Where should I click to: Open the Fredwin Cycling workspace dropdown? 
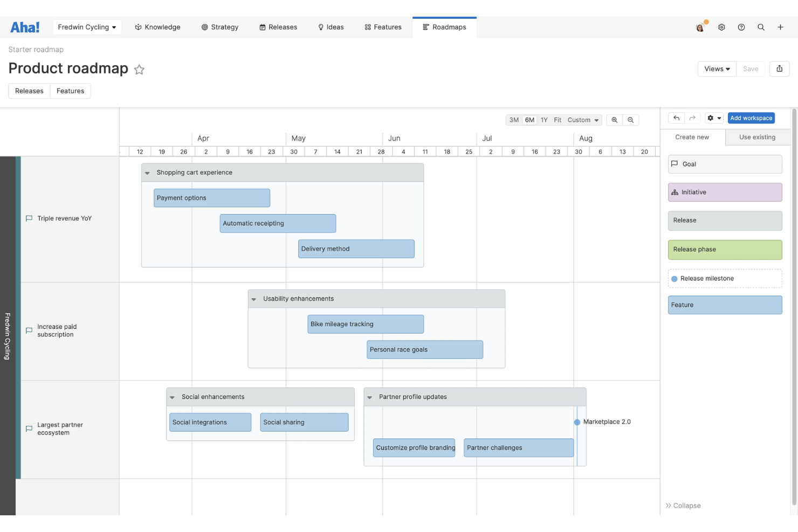click(x=87, y=27)
